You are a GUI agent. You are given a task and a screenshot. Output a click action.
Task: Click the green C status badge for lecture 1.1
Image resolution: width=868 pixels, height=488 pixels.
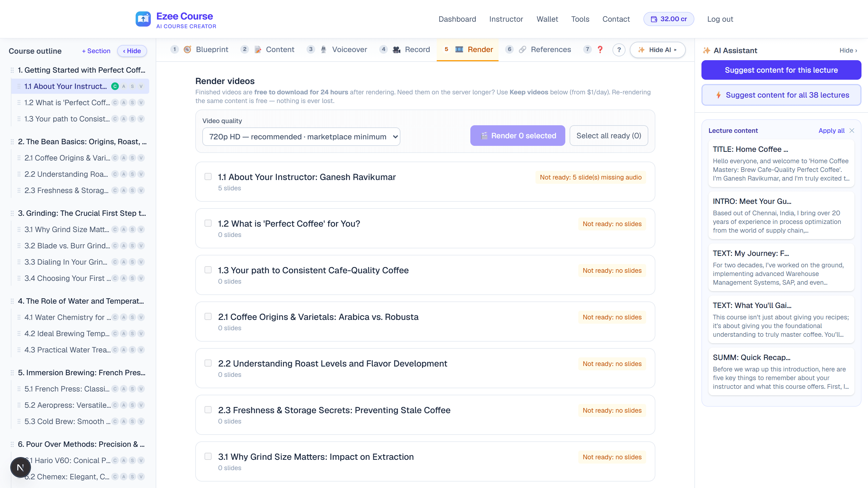tap(115, 86)
